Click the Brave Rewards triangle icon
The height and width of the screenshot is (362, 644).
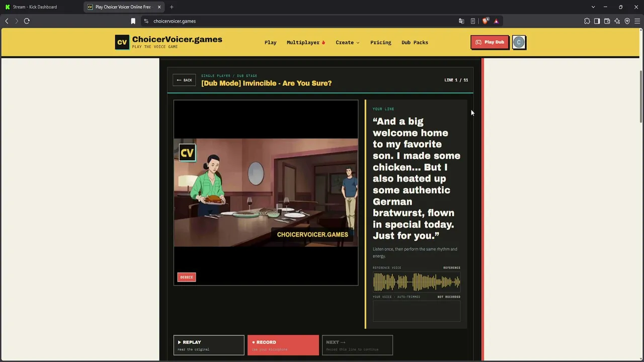(496, 21)
